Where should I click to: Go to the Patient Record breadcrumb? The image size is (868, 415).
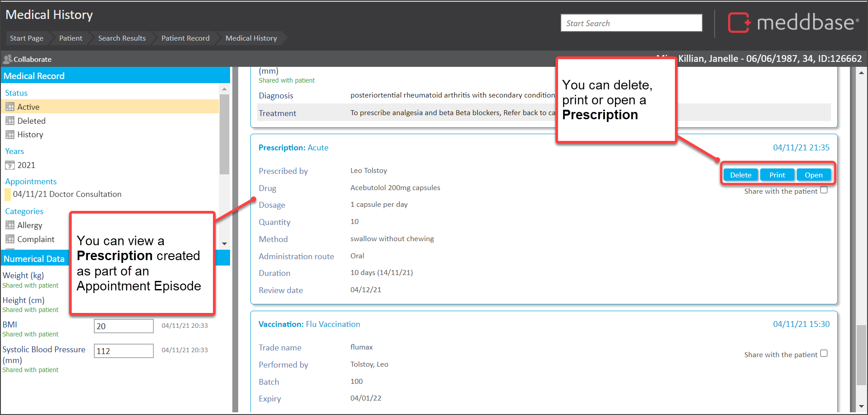pyautogui.click(x=185, y=38)
